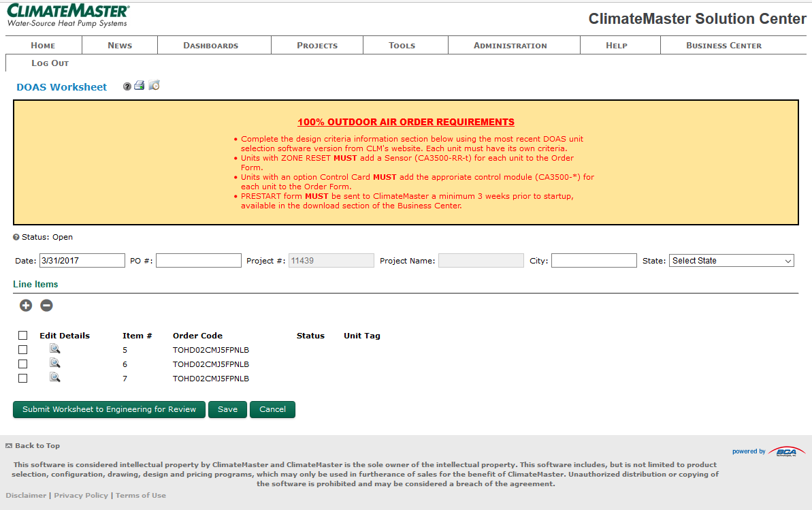Click the Save button
812x510 pixels.
[x=228, y=409]
